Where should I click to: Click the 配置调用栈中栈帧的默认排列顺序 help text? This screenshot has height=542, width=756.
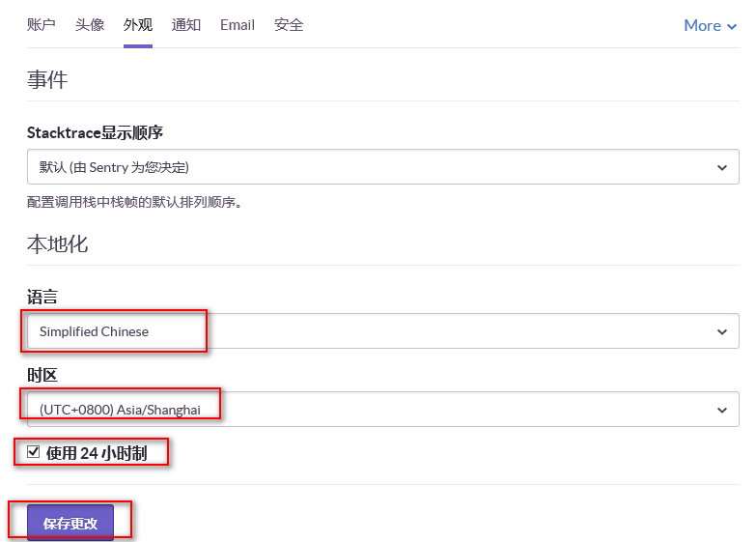point(134,202)
